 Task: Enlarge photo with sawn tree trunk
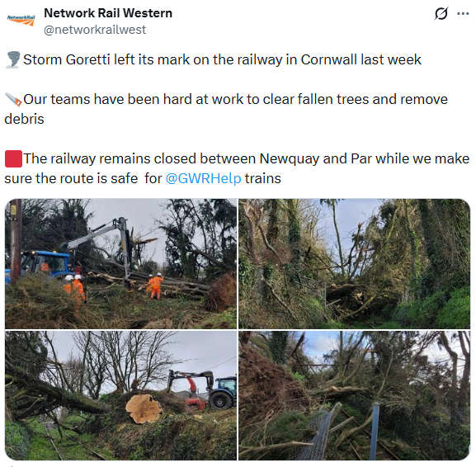(120, 396)
